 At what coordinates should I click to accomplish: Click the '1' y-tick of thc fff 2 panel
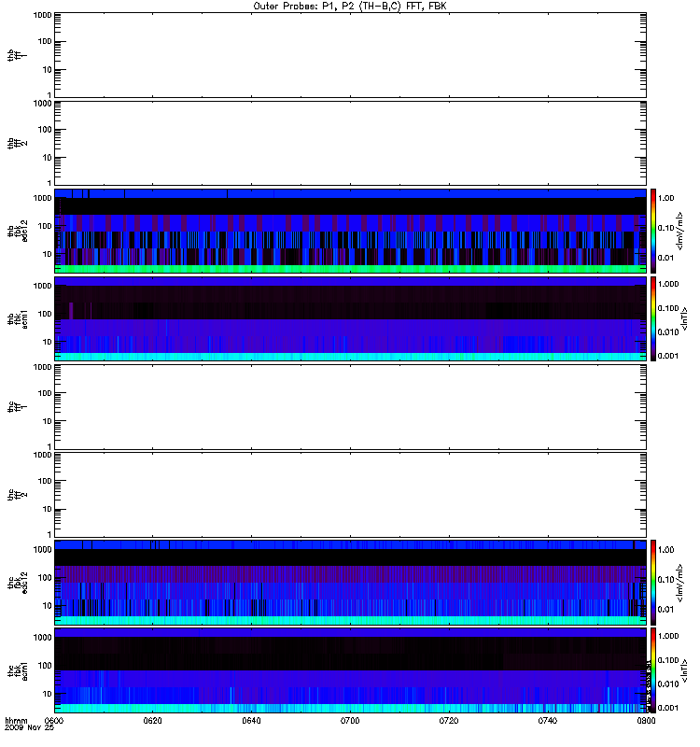pyautogui.click(x=49, y=535)
